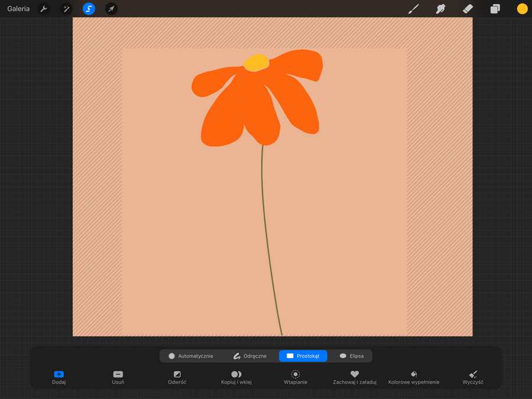
Task: Select the Adjustments magic wand tool
Action: 66,8
